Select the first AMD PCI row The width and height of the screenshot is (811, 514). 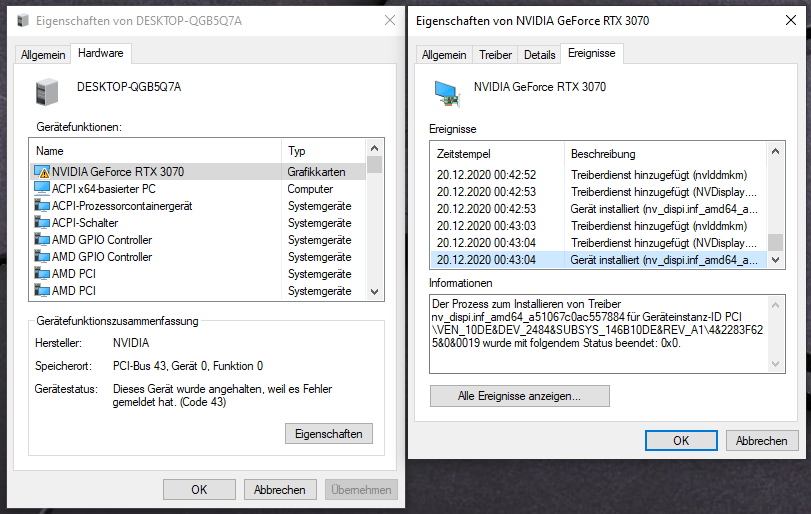[x=199, y=274]
